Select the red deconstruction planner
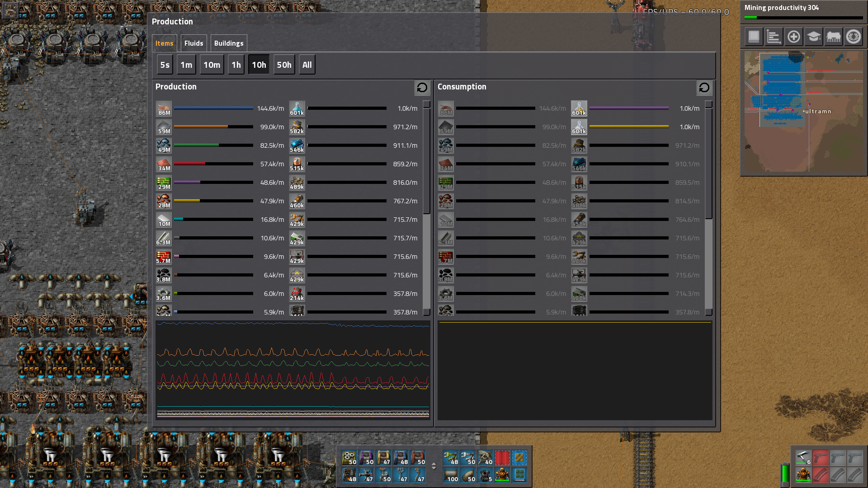 tap(502, 458)
